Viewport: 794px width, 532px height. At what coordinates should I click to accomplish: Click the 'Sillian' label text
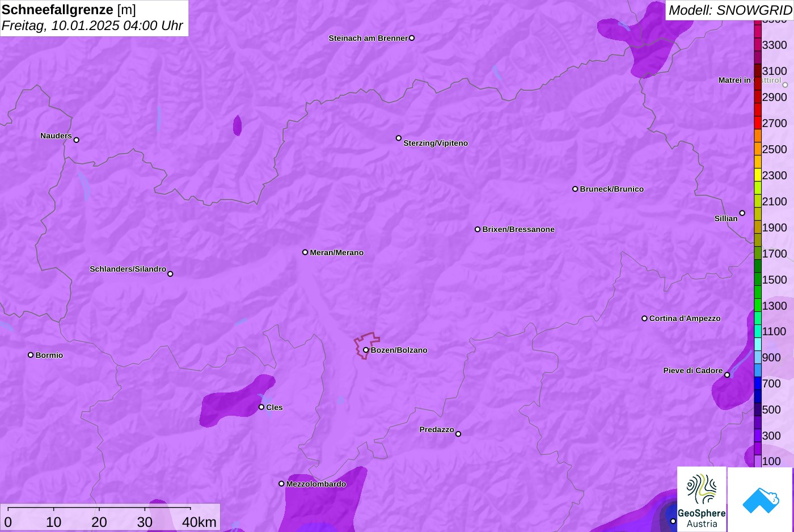(x=726, y=218)
